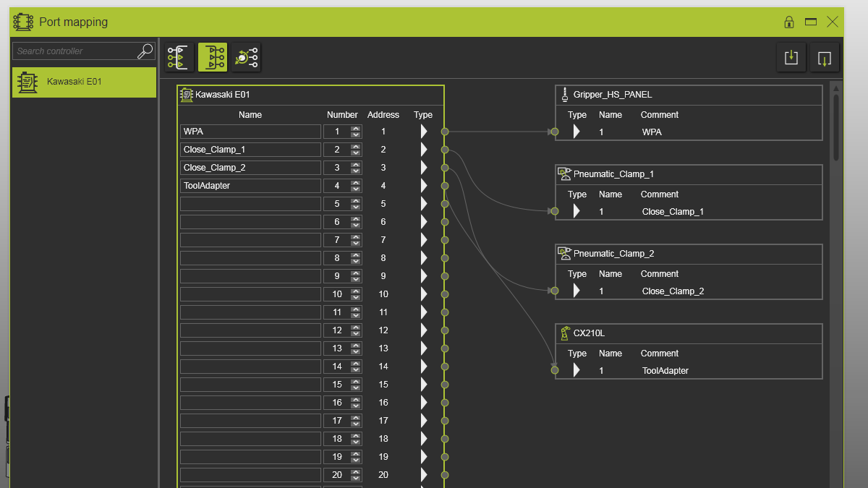Click the type arrow for port 18
The image size is (868, 488).
pos(424,439)
